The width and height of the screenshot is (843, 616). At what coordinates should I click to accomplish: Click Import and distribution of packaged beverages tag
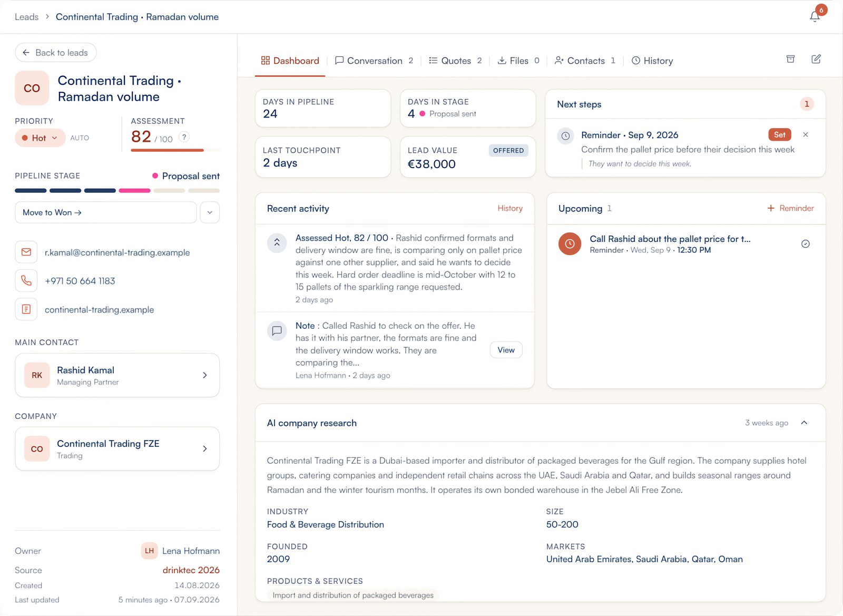pos(353,595)
